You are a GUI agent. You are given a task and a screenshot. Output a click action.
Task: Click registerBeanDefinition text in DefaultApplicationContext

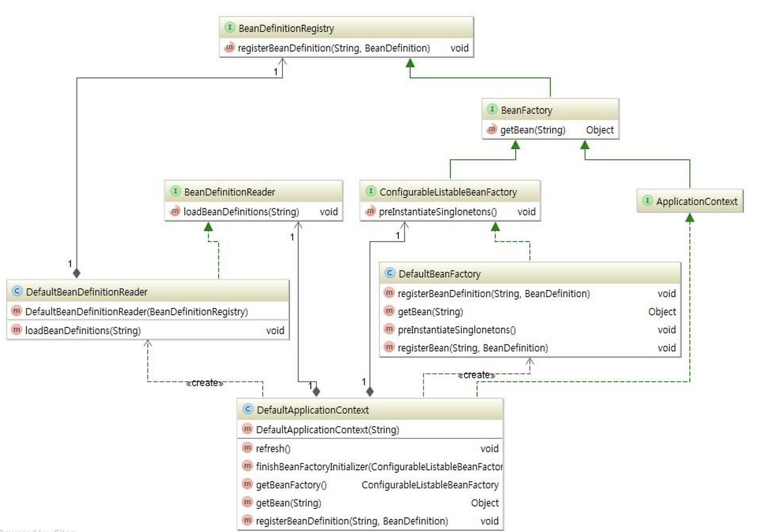tap(352, 521)
